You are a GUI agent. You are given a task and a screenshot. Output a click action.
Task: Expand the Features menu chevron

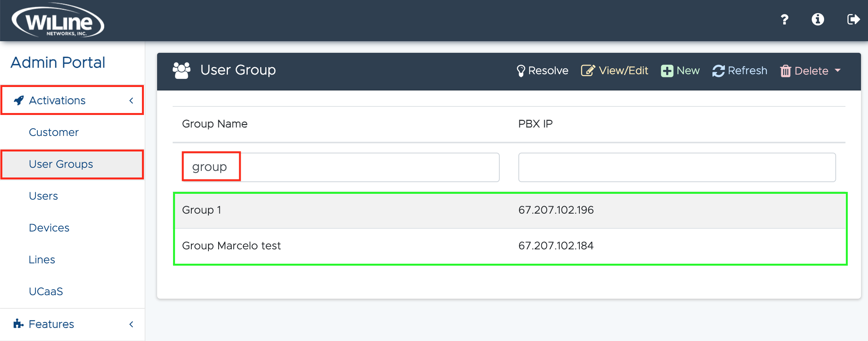point(131,324)
